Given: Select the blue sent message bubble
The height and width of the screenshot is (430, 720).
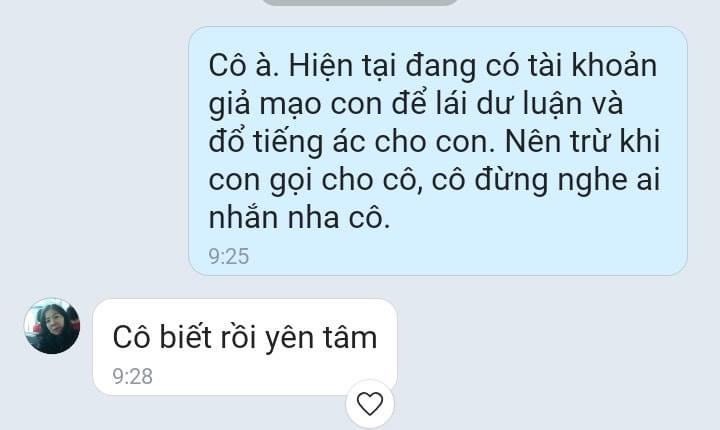Looking at the screenshot, I should 438,151.
